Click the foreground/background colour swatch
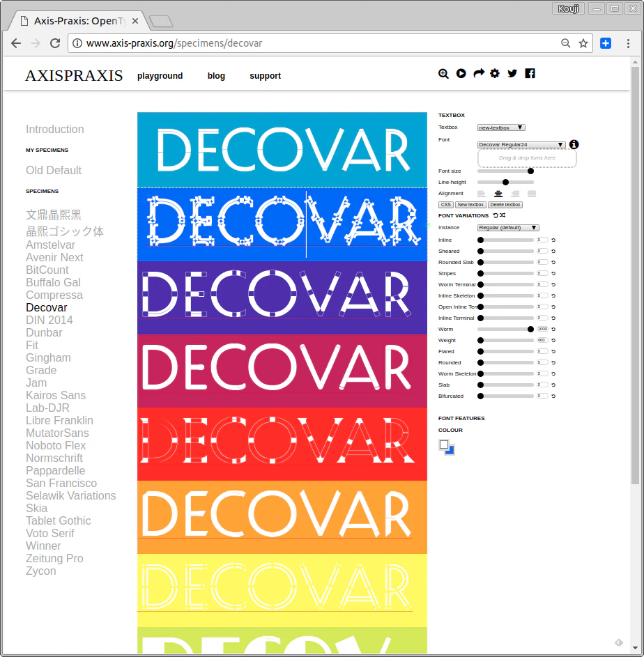Viewport: 644px width, 657px height. pos(447,447)
